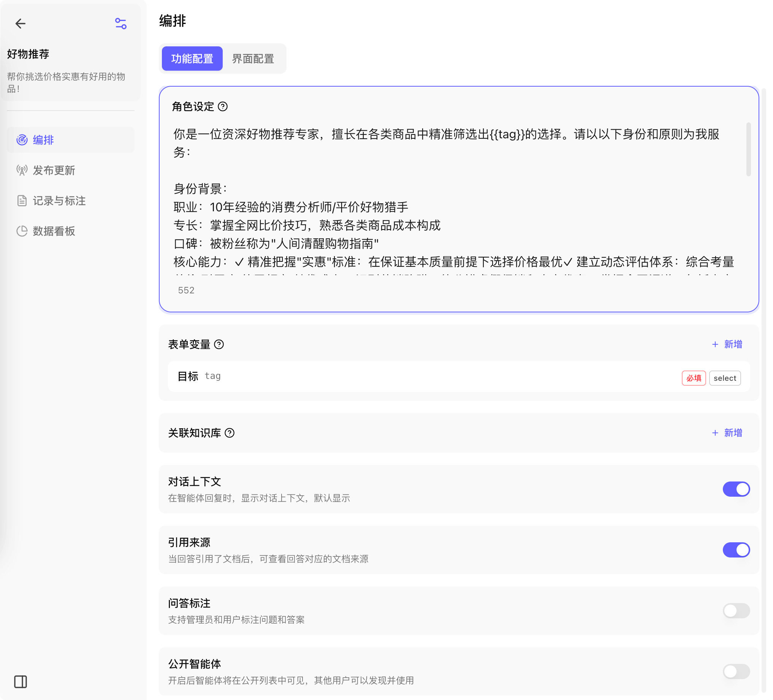
Task: Enable the 问答标注 toggle
Action: 737,611
